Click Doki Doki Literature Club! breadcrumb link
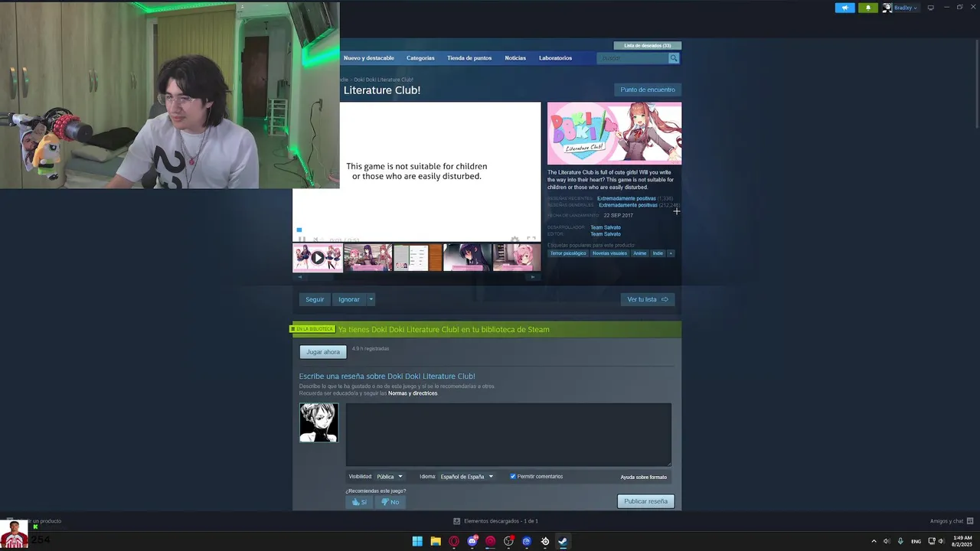The image size is (980, 551). [383, 80]
